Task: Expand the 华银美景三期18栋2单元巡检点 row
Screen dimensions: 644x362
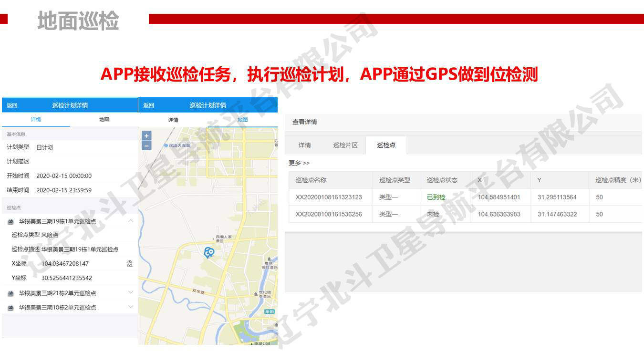Action: [131, 307]
